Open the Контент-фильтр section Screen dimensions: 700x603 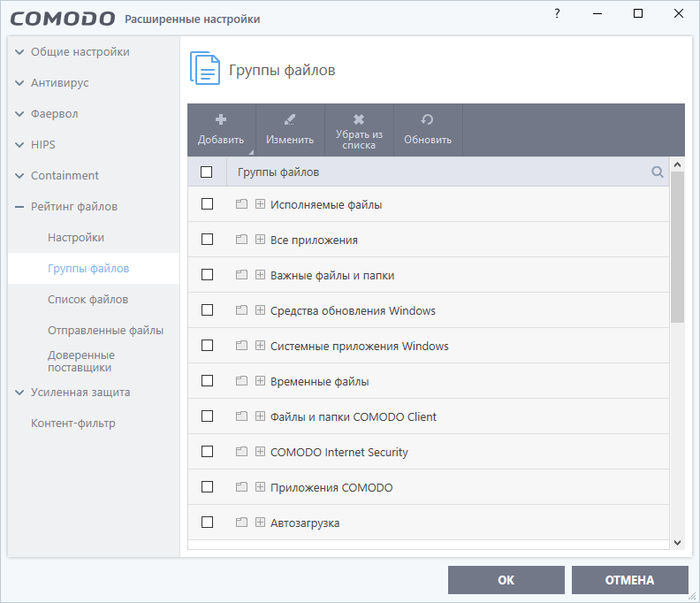[73, 423]
